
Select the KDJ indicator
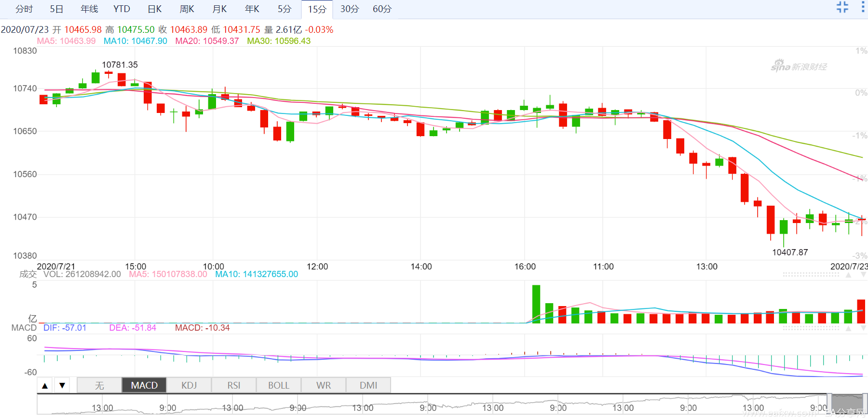click(189, 385)
